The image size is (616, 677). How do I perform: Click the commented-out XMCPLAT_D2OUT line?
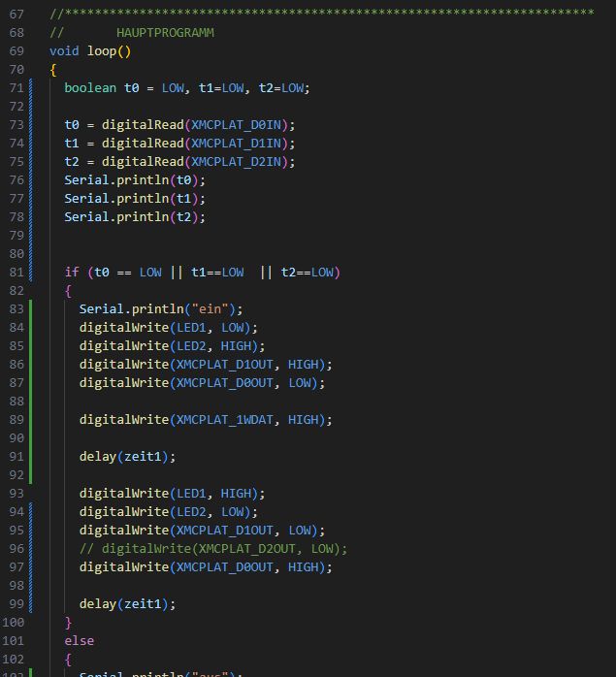click(x=212, y=549)
